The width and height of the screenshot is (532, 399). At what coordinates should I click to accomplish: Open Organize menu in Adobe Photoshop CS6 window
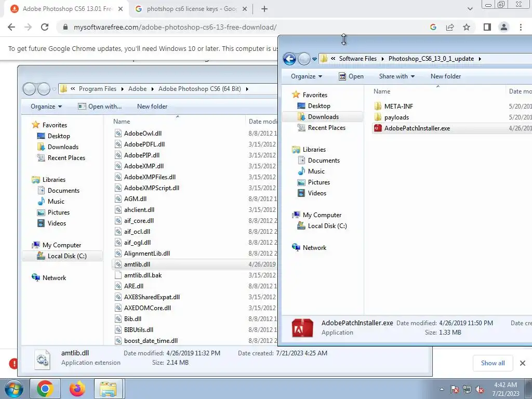coord(46,107)
